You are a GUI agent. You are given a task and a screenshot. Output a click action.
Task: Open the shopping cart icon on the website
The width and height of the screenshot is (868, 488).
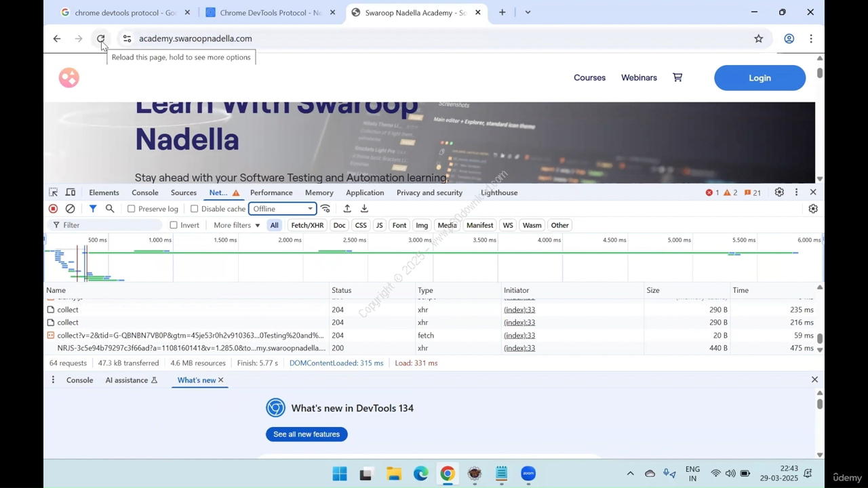click(x=677, y=77)
